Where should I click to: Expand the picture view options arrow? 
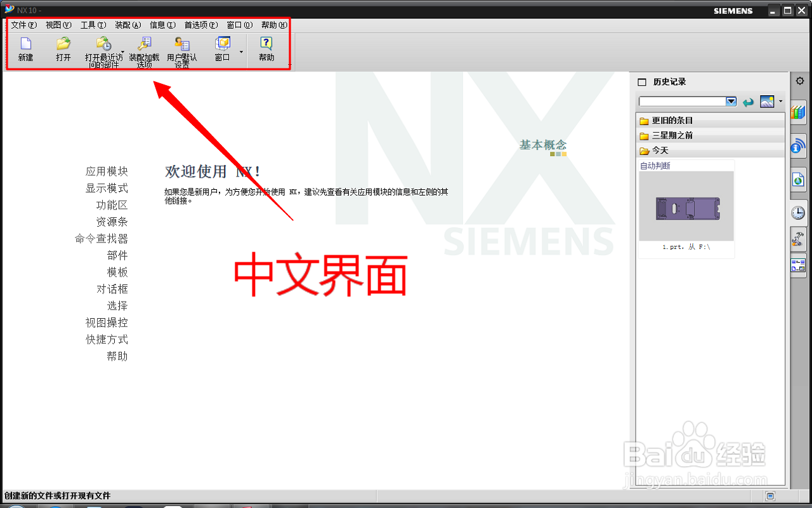tap(780, 102)
